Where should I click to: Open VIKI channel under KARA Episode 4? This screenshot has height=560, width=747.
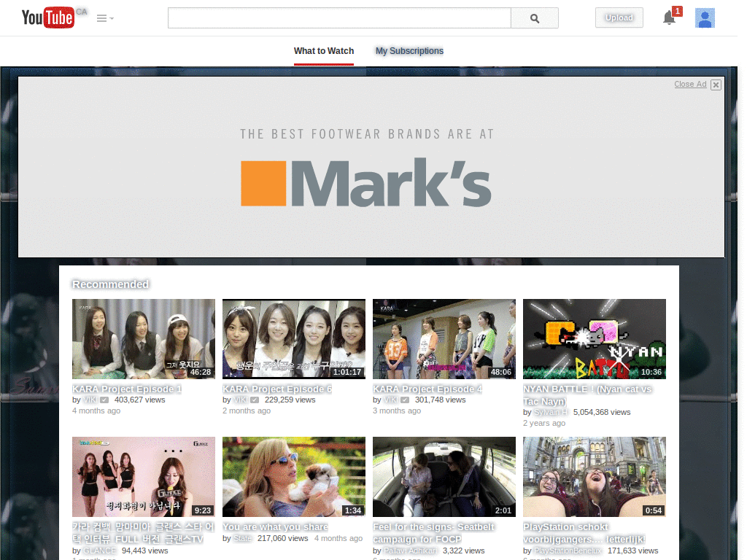click(391, 400)
